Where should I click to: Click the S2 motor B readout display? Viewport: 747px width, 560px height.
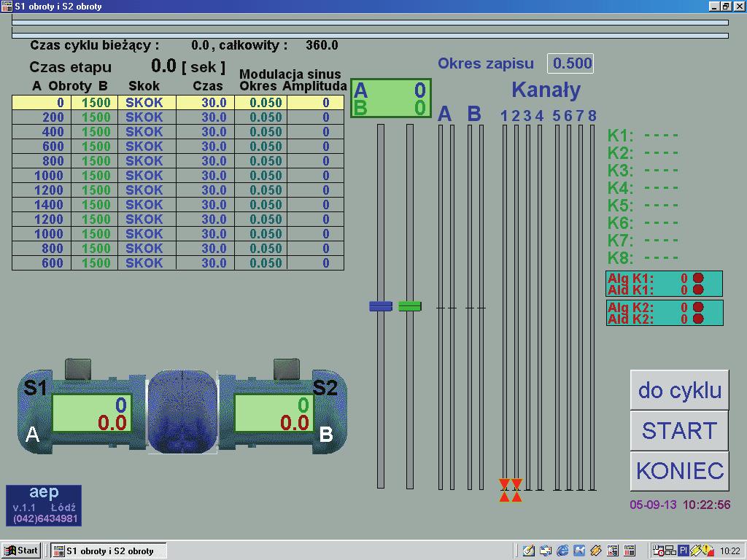pyautogui.click(x=274, y=413)
